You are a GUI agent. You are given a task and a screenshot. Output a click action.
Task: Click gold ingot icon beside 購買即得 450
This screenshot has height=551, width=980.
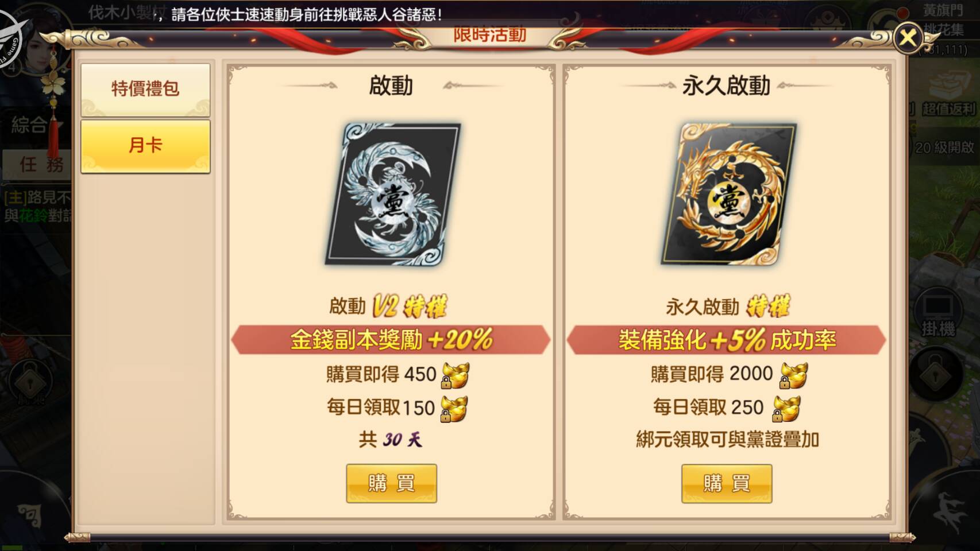[456, 375]
